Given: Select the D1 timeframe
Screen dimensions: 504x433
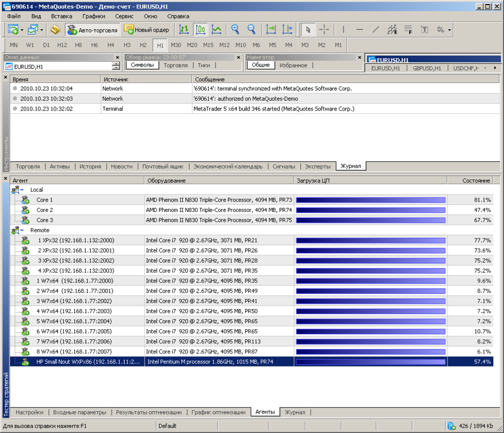Looking at the screenshot, I should point(46,45).
